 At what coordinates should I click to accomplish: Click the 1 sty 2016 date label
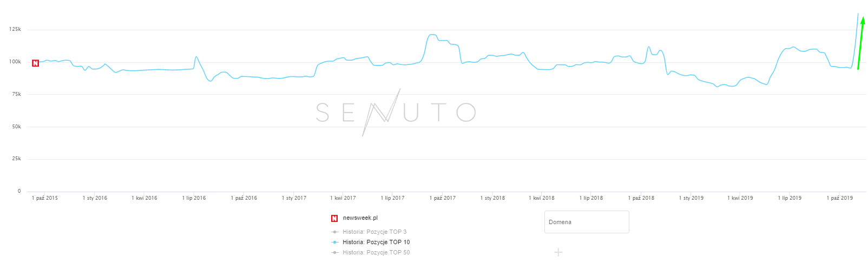click(95, 198)
